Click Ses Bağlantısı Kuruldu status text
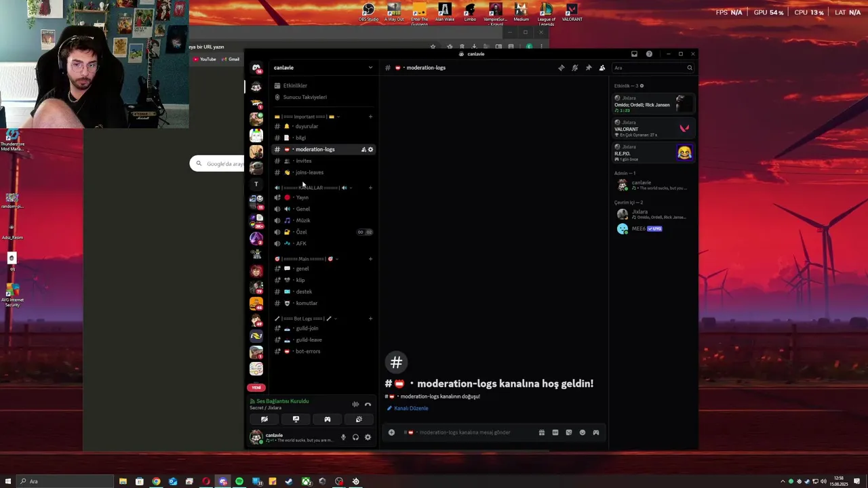 (x=282, y=401)
